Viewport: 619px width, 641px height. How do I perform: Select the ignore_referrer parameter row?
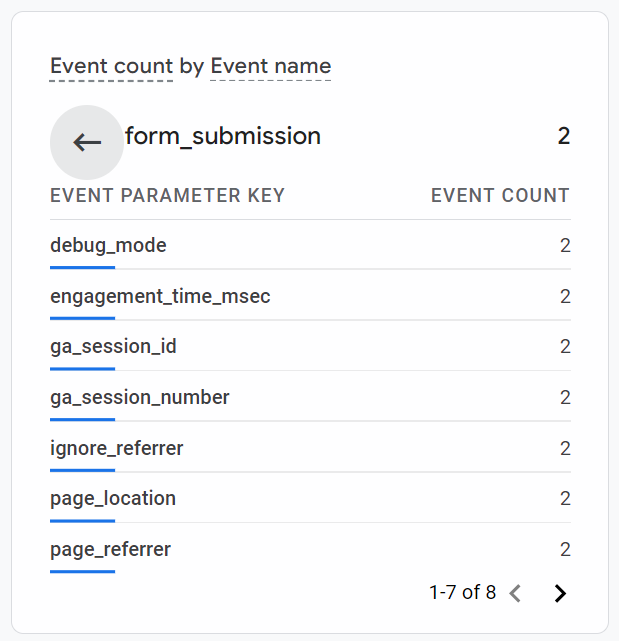(x=310, y=448)
